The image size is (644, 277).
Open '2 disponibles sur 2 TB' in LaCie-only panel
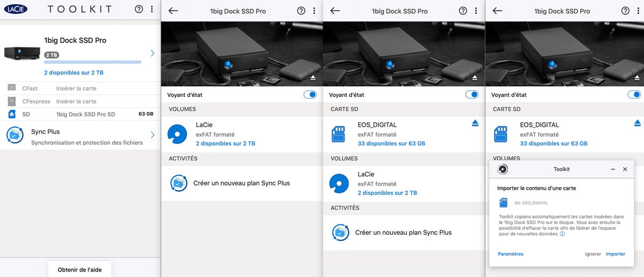(x=225, y=144)
